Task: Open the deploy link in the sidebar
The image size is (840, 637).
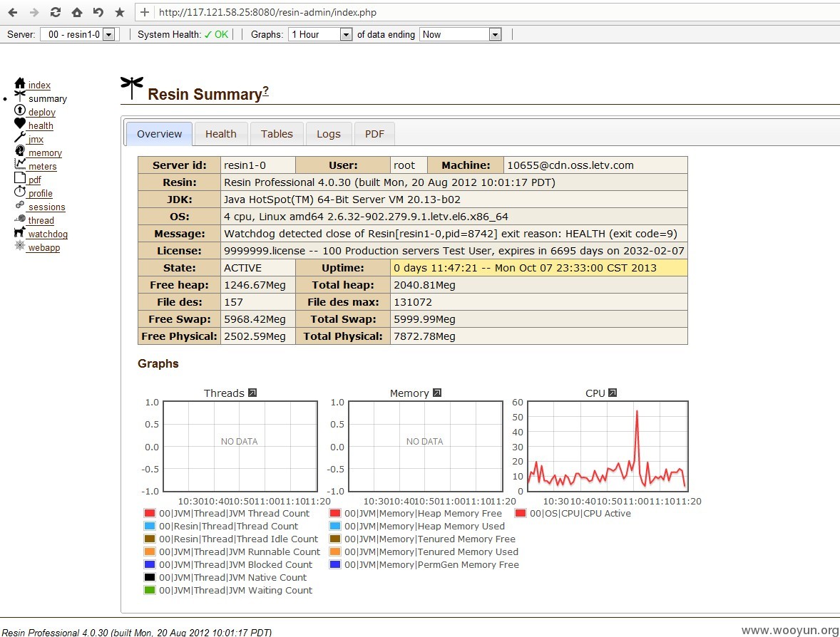Action: click(x=42, y=113)
